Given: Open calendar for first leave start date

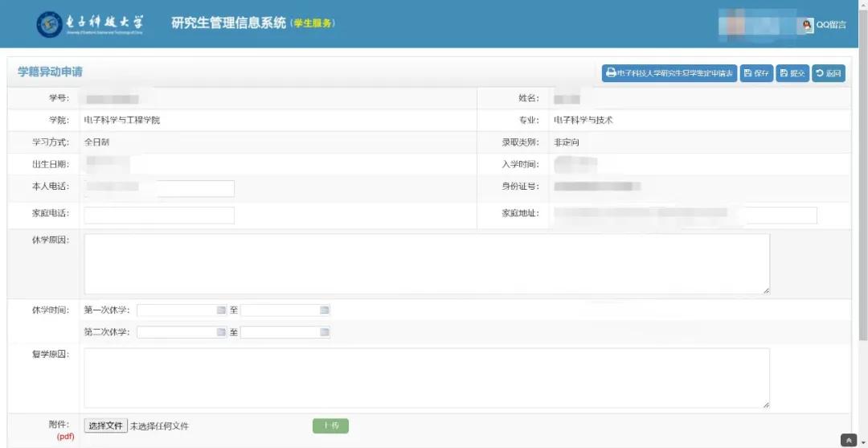Looking at the screenshot, I should (x=221, y=310).
